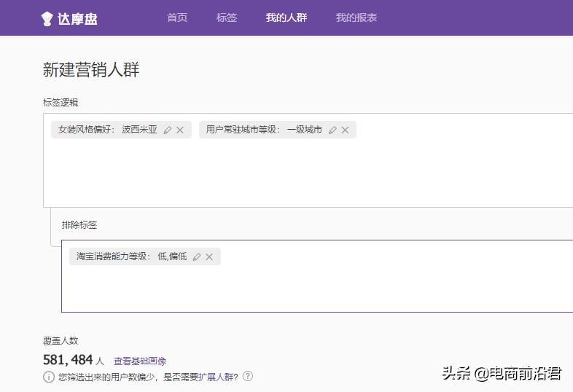Image resolution: width=573 pixels, height=392 pixels.
Task: Edit the 女装风格偏好 波西米亚 tag
Action: pyautogui.click(x=168, y=130)
